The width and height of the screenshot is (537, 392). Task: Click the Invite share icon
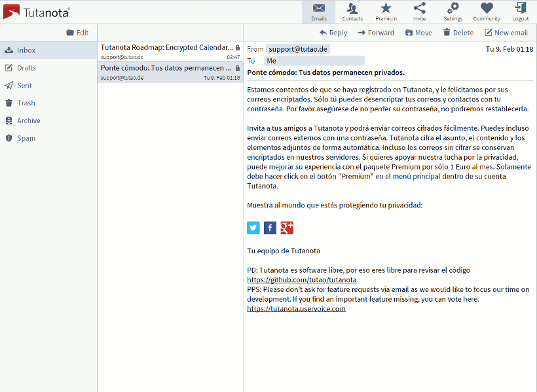[x=419, y=11]
